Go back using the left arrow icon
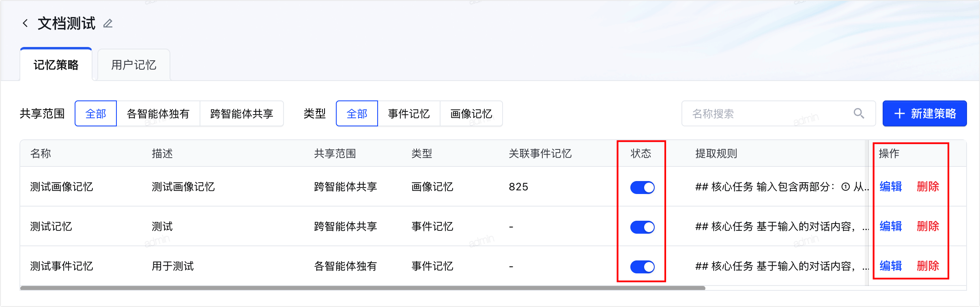 tap(25, 23)
